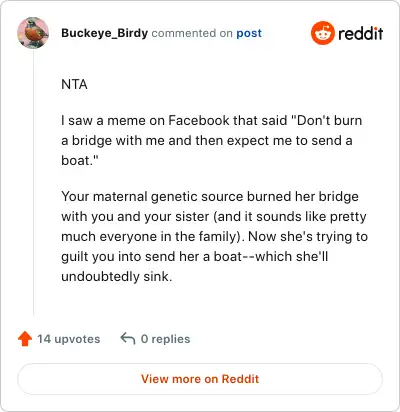
Task: Click the orange upvote arrow icon
Action: (x=25, y=339)
